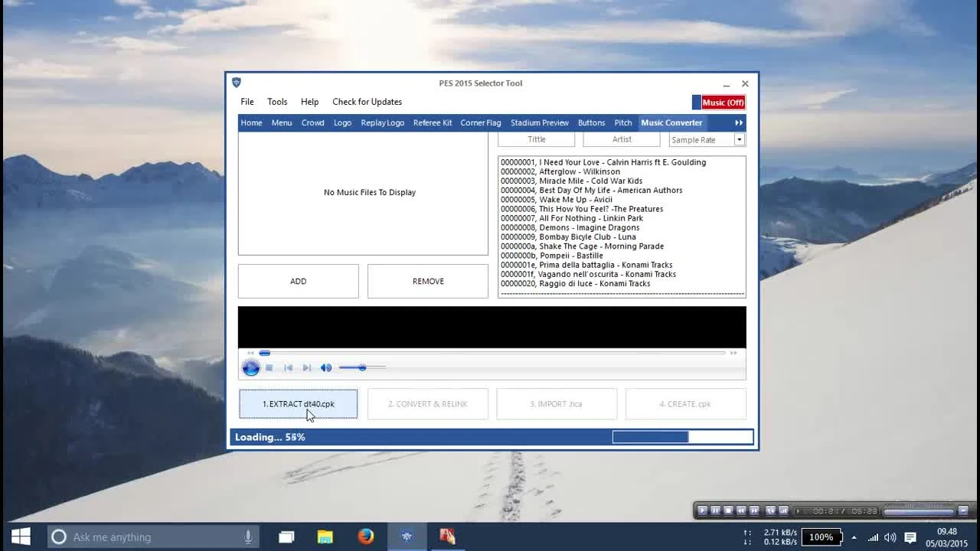Viewport: 980px width, 551px height.
Task: Click the Windows Start button
Action: [21, 536]
